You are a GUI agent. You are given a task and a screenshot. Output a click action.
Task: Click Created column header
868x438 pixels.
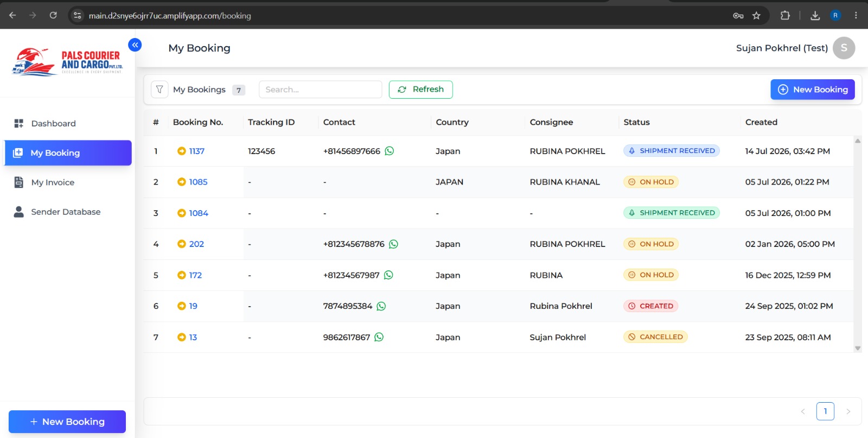point(761,122)
